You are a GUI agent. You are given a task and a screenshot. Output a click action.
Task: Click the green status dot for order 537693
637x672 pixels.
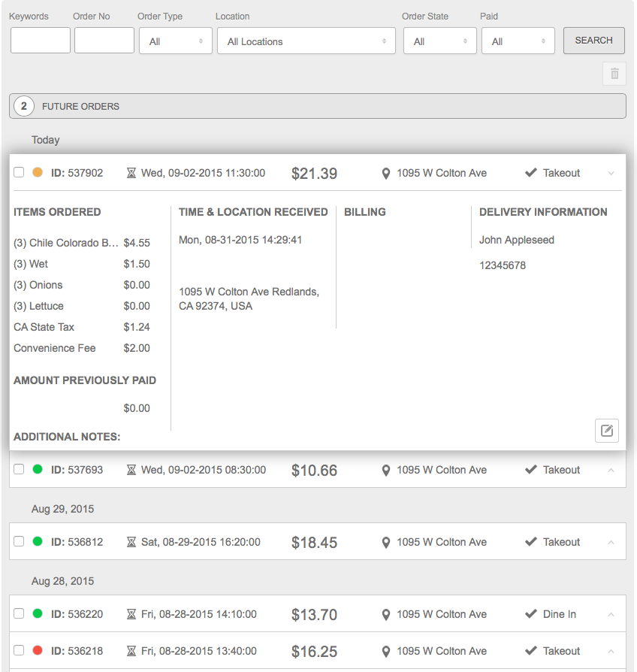click(x=38, y=470)
